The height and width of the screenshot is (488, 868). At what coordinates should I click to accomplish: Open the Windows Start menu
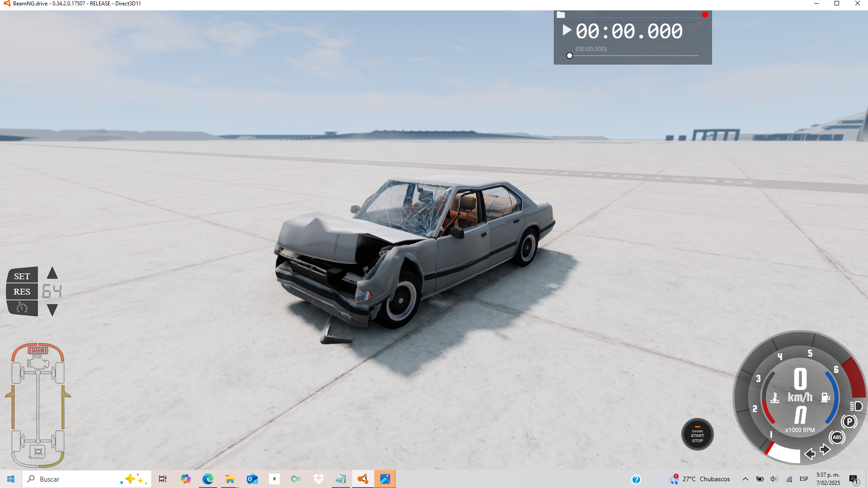tap(11, 479)
